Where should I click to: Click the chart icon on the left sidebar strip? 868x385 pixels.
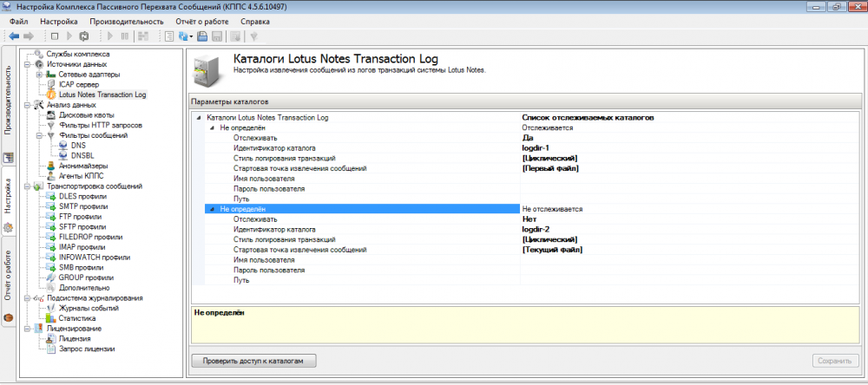pyautogui.click(x=10, y=158)
